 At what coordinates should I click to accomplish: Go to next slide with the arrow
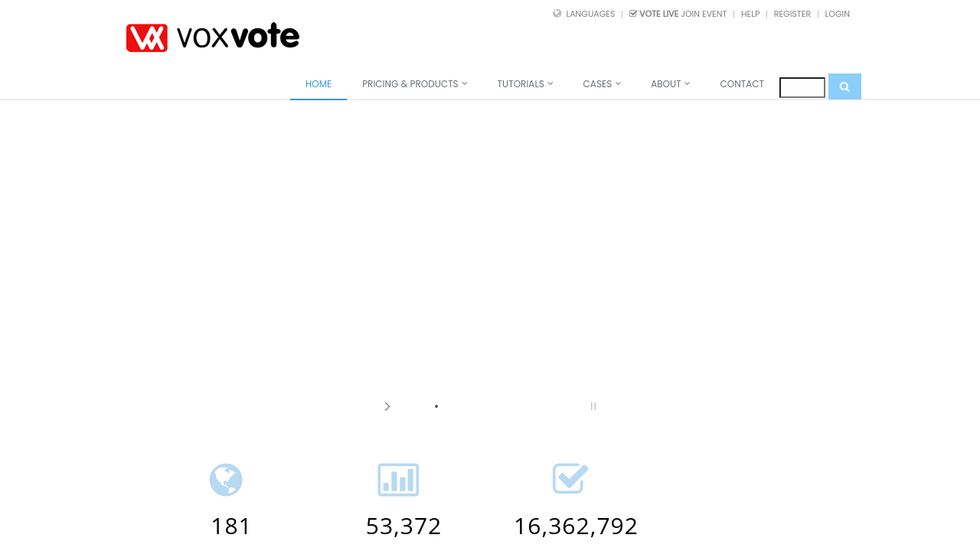tap(387, 406)
